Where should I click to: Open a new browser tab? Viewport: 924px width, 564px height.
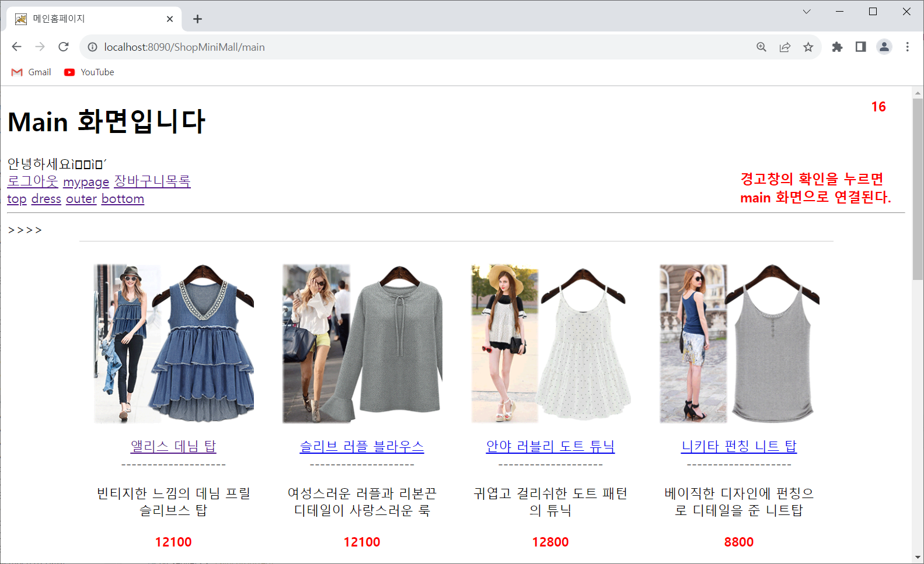[197, 19]
